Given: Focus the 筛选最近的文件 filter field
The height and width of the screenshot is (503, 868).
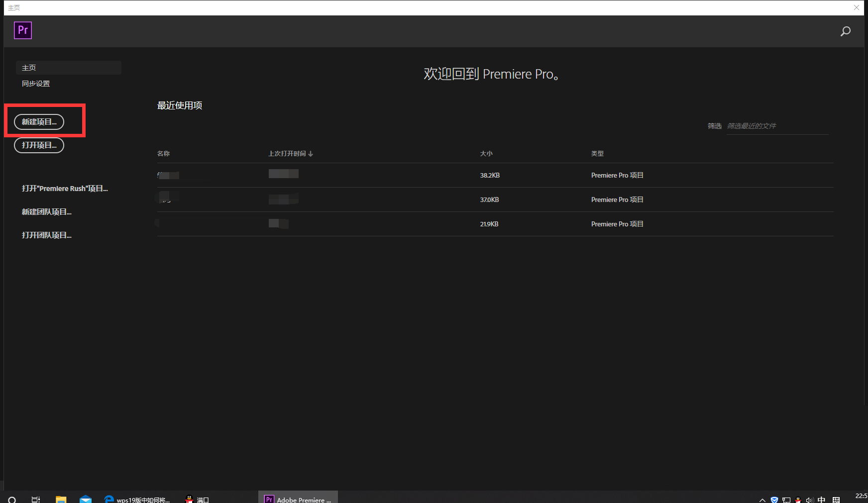Looking at the screenshot, I should [777, 126].
